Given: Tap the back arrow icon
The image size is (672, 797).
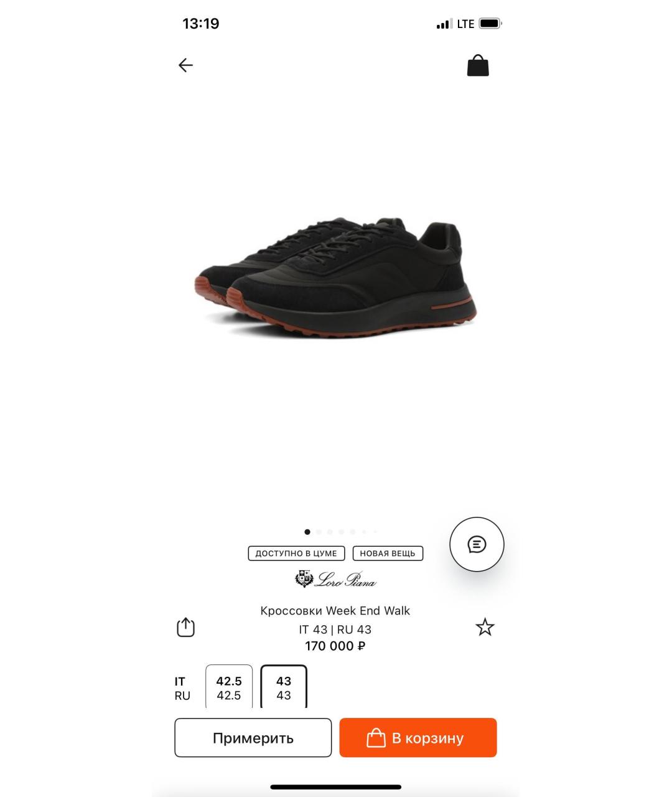Looking at the screenshot, I should pyautogui.click(x=185, y=65).
